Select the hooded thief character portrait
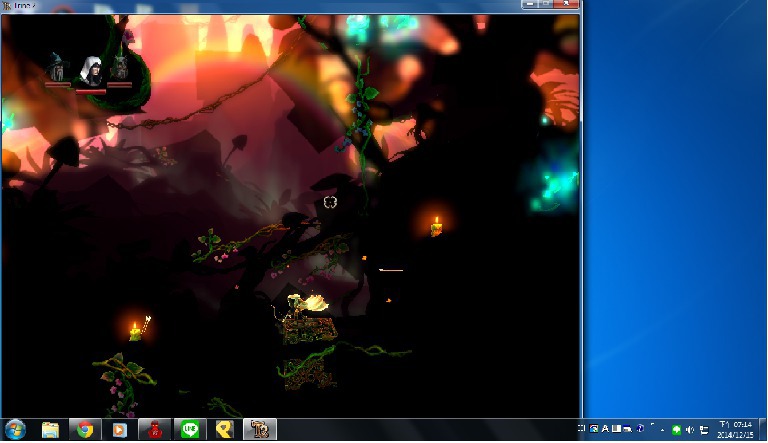The height and width of the screenshot is (443, 768). [x=91, y=72]
